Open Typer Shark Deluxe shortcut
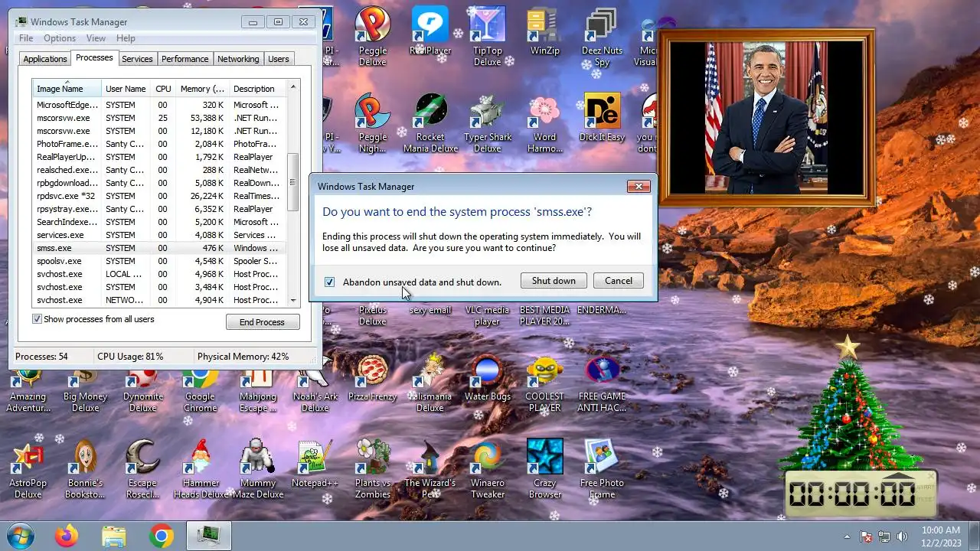The height and width of the screenshot is (551, 980). pos(488,123)
